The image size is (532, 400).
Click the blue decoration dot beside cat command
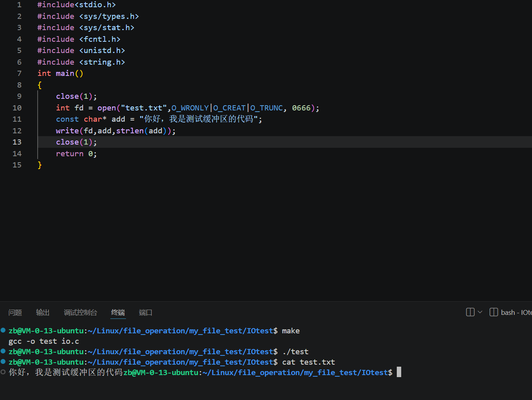3,362
